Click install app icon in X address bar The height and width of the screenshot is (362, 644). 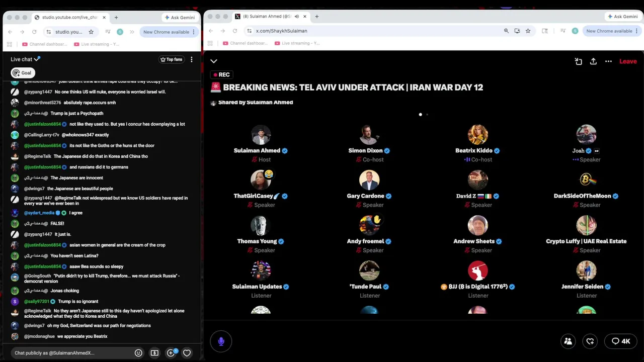(517, 31)
